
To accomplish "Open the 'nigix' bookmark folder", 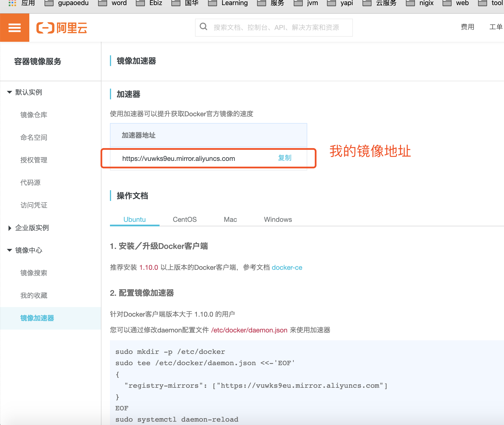I will [426, 3].
